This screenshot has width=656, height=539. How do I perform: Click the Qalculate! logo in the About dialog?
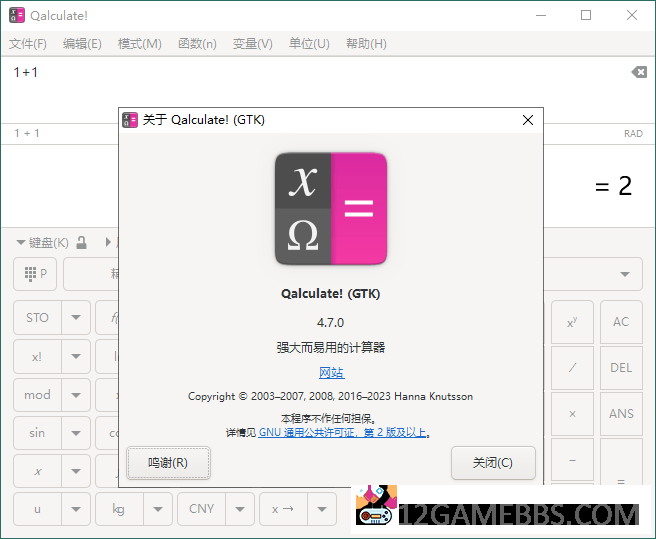[331, 208]
